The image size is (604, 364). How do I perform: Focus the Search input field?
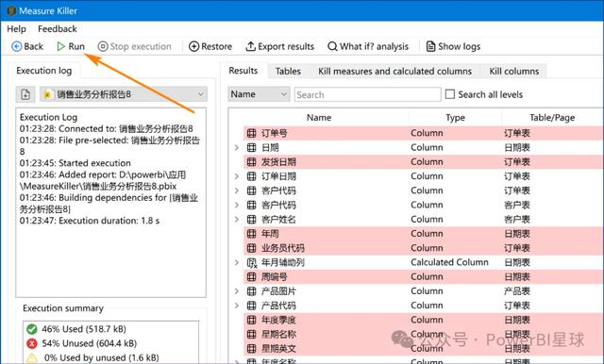(x=367, y=94)
